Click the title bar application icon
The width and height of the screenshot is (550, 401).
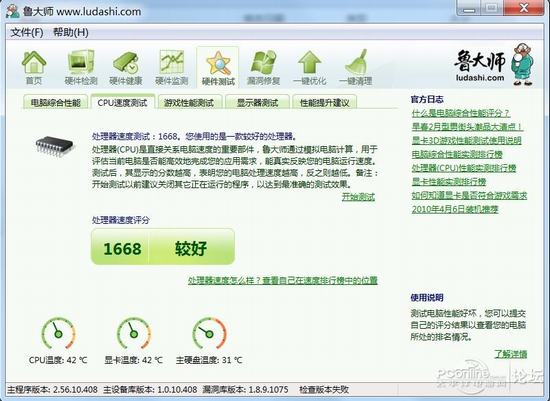point(13,11)
